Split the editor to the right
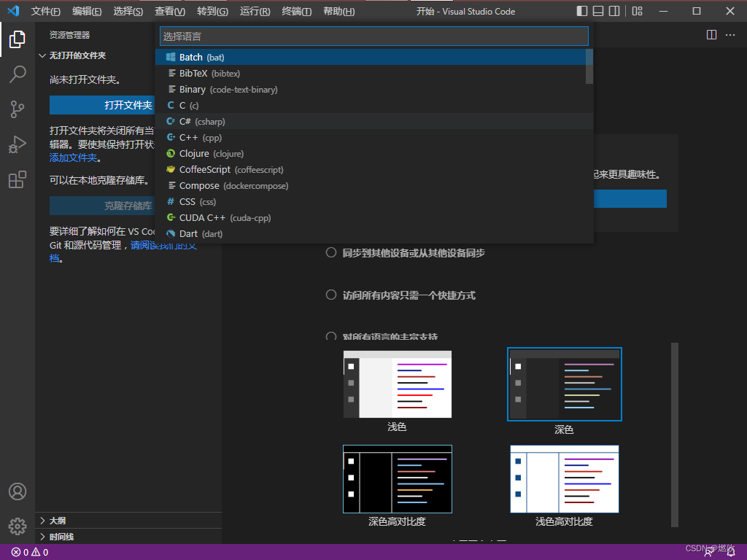This screenshot has height=560, width=747. click(711, 35)
